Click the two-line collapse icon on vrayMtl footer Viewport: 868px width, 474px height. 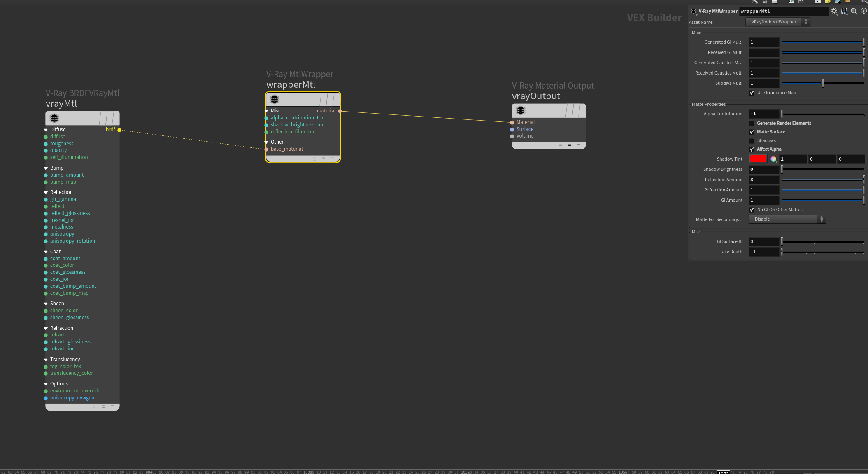coord(103,406)
